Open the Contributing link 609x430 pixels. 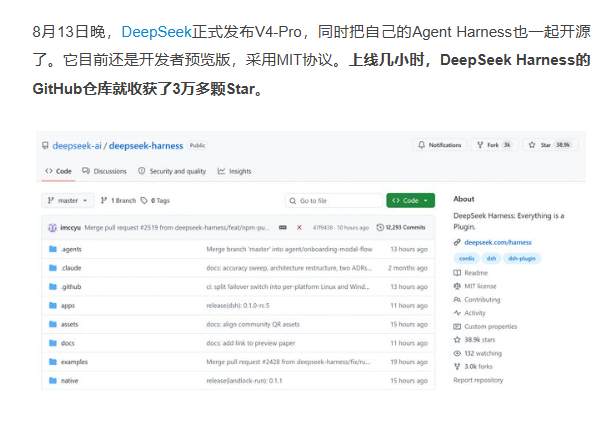pos(482,300)
